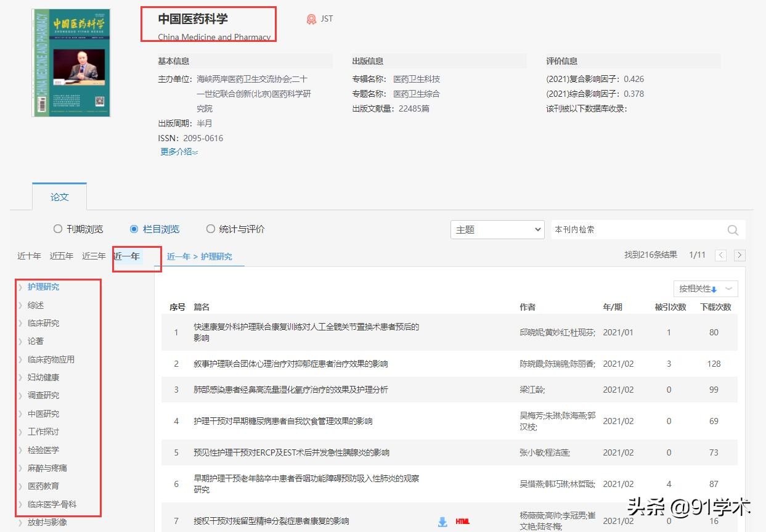Open the 按相关性 sort dropdown

705,289
